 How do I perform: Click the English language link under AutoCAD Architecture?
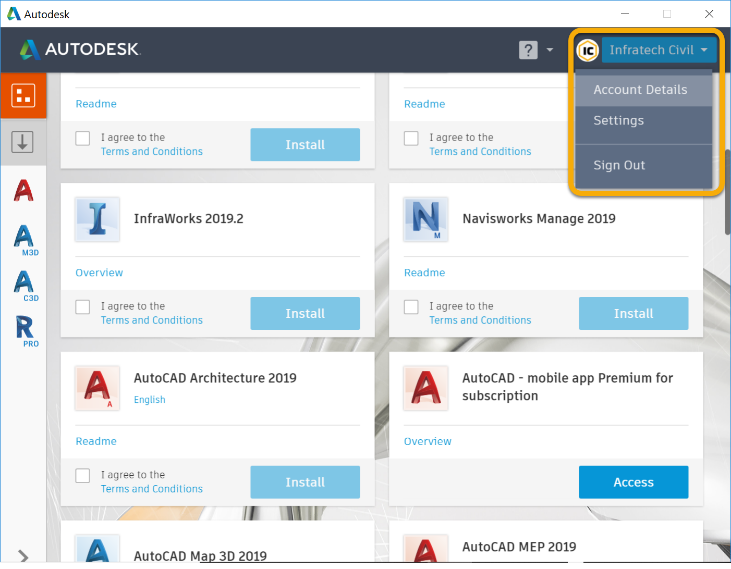149,400
